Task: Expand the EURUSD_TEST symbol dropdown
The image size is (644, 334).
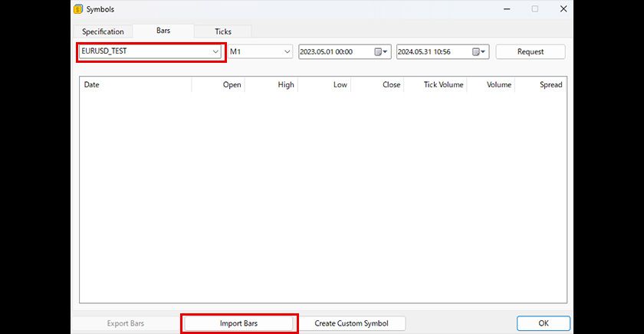Action: 215,52
